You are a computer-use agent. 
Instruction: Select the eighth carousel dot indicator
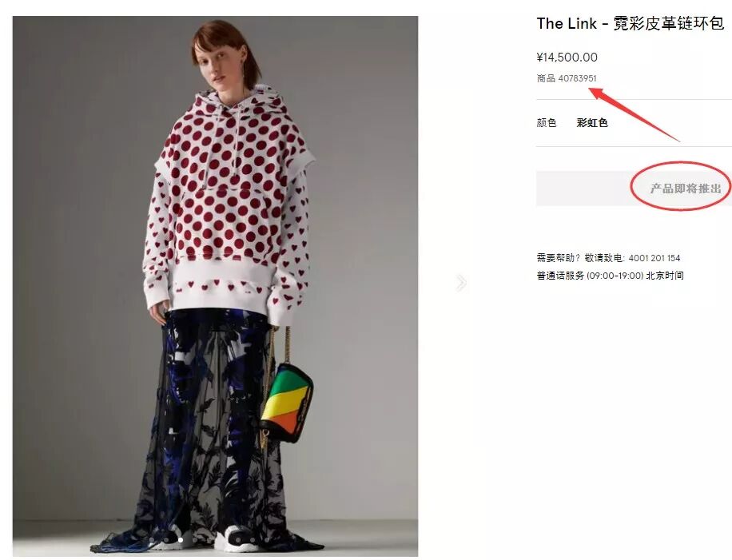click(253, 540)
